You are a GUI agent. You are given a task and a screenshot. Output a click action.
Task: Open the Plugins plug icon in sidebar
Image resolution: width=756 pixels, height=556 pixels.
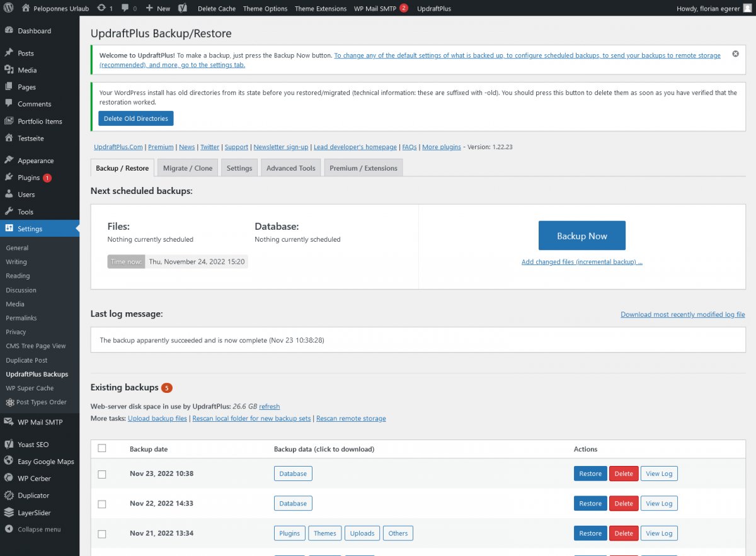(9, 178)
